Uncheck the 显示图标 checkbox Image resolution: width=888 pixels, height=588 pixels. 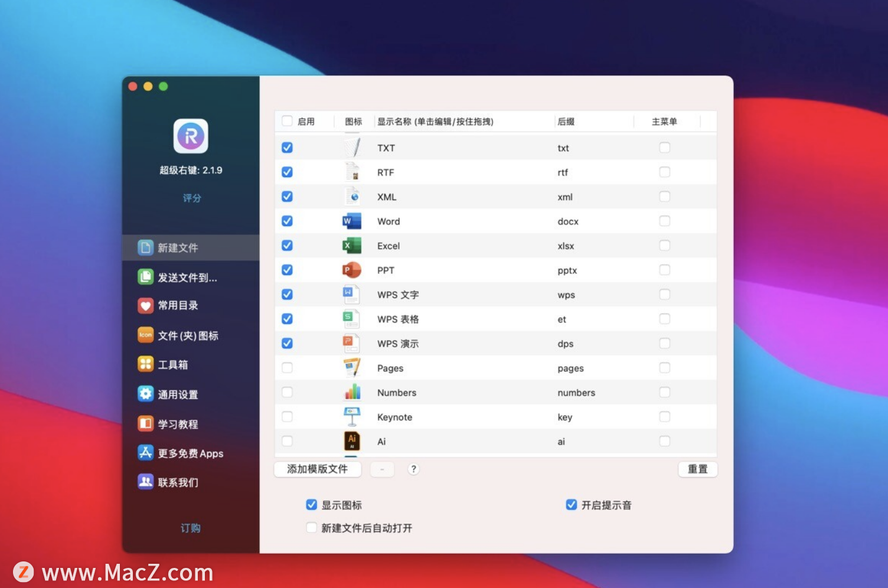pos(312,505)
